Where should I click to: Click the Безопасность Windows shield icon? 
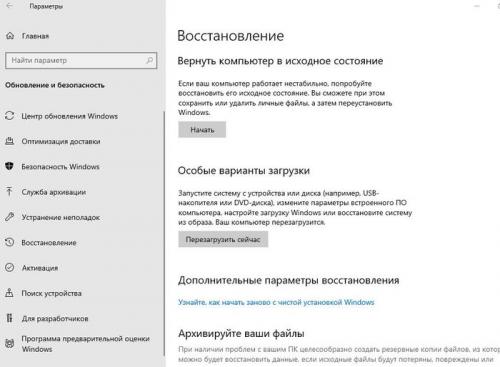tap(10, 166)
